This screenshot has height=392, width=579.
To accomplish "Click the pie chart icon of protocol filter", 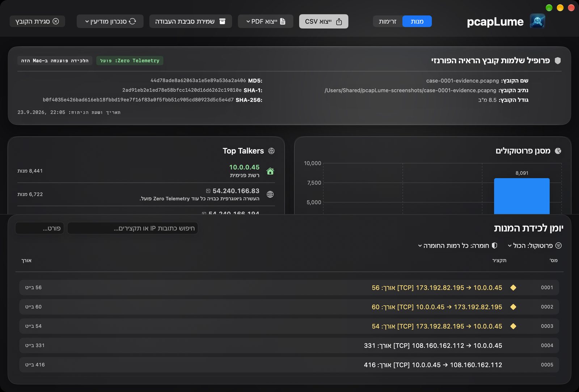I will pyautogui.click(x=558, y=151).
